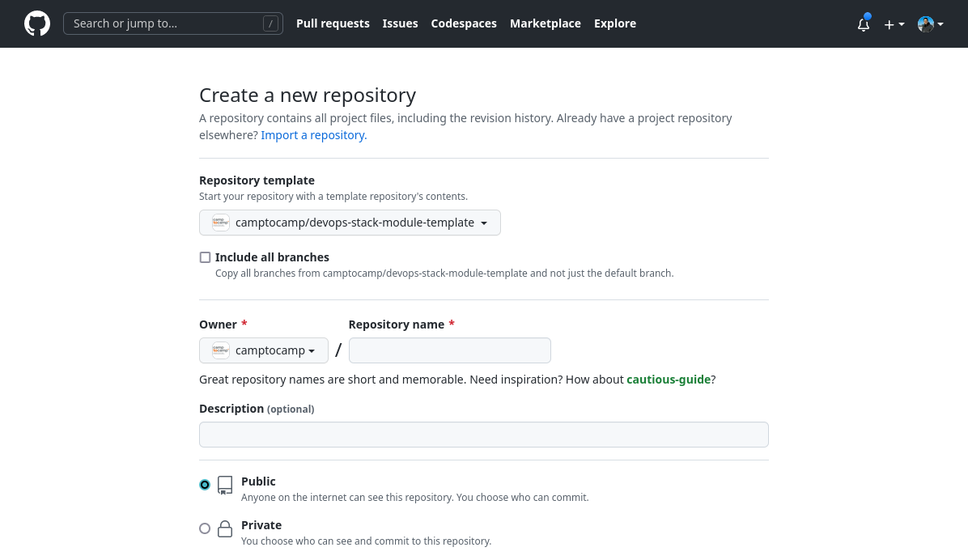Viewport: 968px width, 560px height.
Task: Go to Issues page
Action: click(x=400, y=23)
